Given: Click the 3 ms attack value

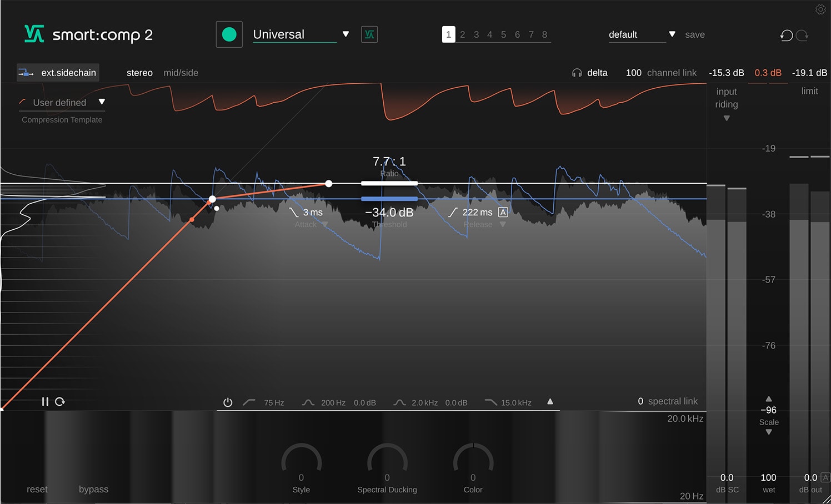Looking at the screenshot, I should 313,212.
